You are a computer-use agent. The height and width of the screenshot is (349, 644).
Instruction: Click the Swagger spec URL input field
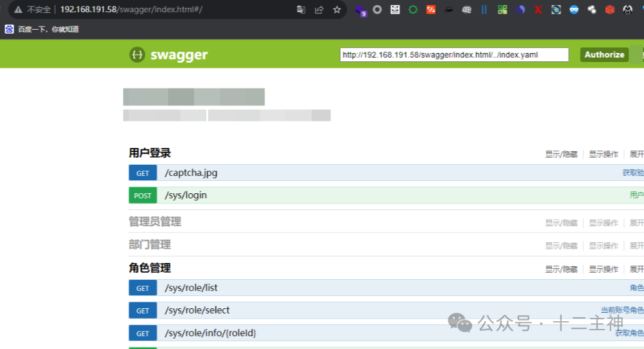[455, 54]
